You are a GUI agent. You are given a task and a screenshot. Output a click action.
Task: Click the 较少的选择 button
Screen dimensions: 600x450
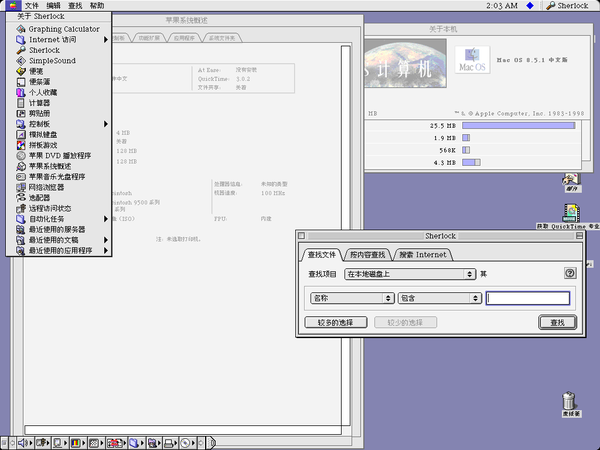(x=405, y=322)
